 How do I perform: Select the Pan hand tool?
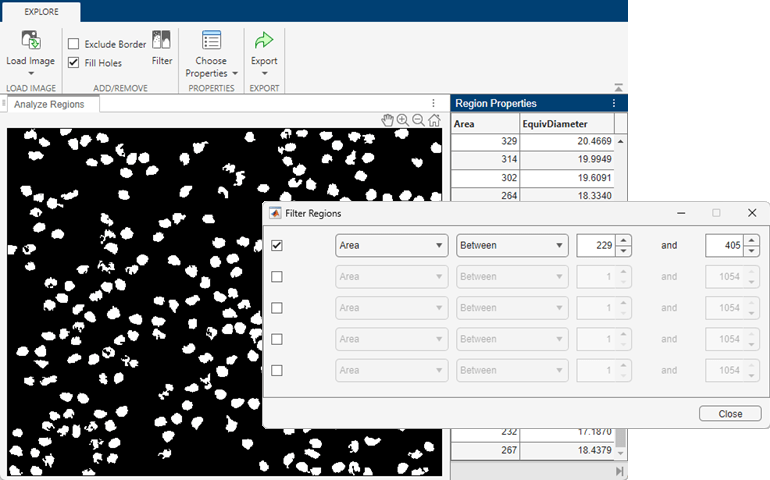pos(387,120)
